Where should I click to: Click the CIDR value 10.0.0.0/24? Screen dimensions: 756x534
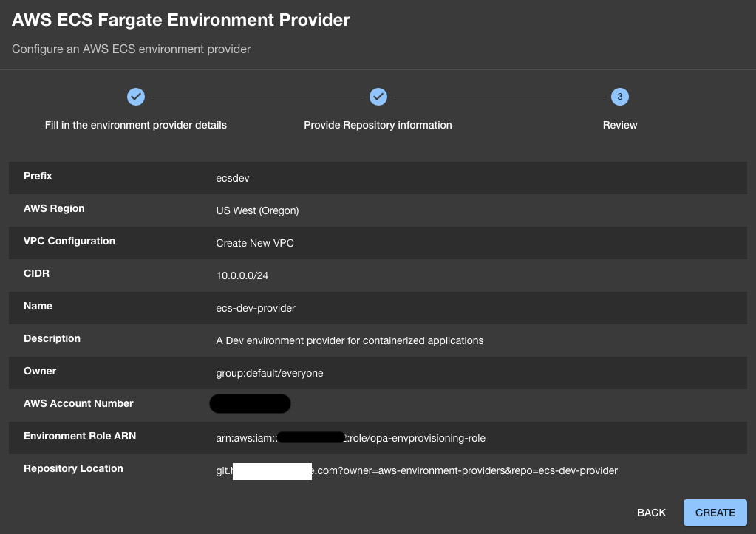click(x=242, y=275)
